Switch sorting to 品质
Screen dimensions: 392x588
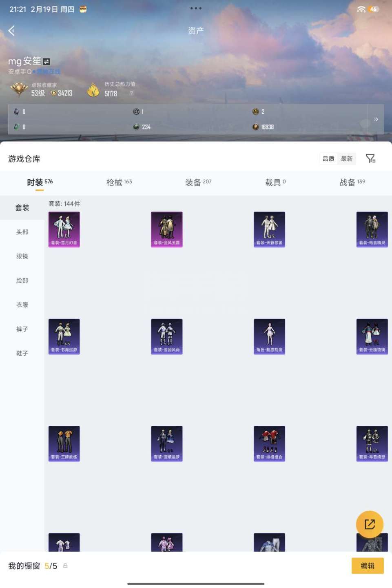(328, 158)
